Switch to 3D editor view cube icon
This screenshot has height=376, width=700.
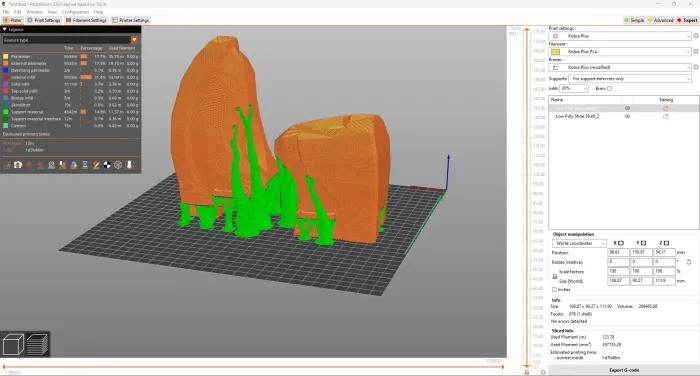13,345
